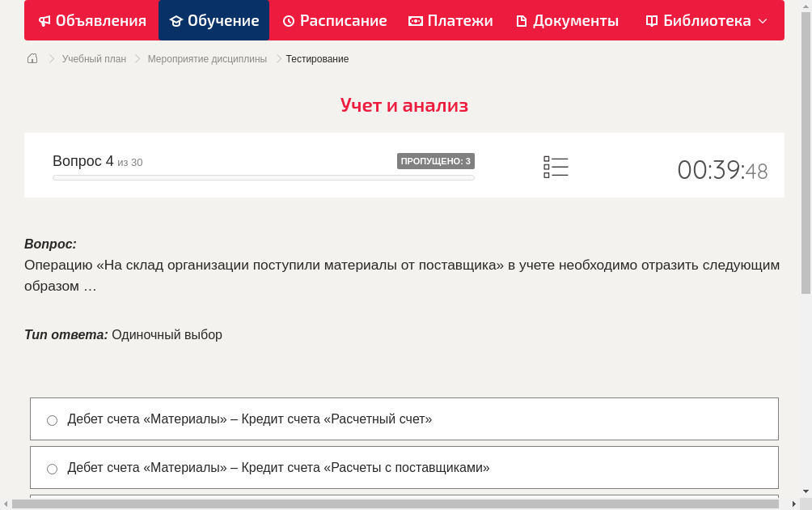
Task: Click the home icon in the breadcrumb
Action: (32, 58)
